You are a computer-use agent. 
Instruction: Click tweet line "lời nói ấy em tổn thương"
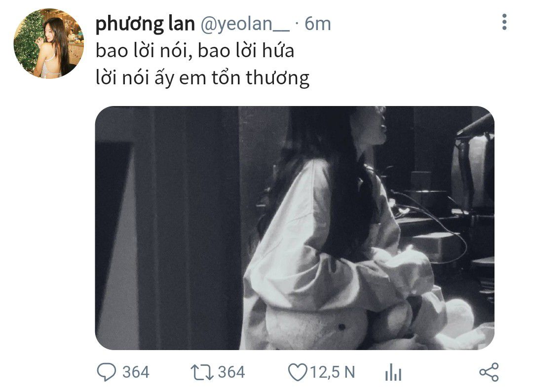202,78
